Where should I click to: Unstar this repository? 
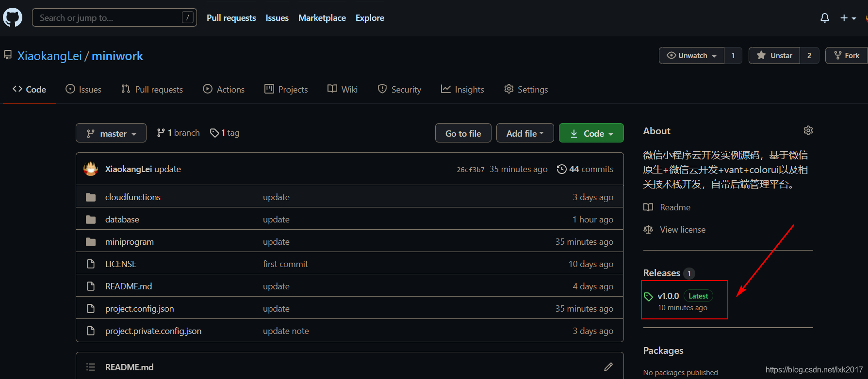[774, 56]
